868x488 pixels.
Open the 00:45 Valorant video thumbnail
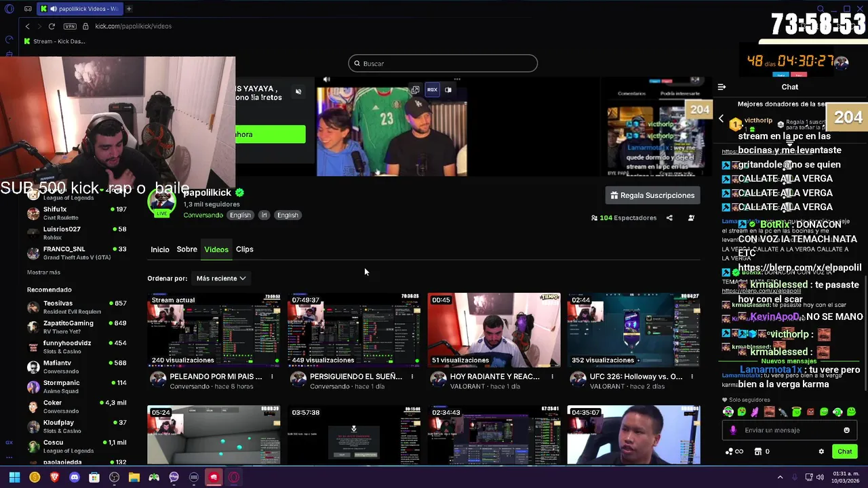coord(494,330)
